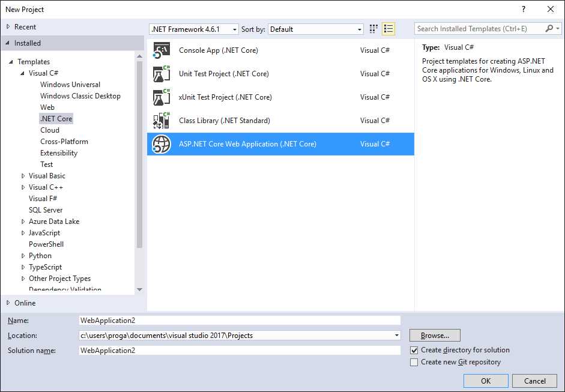Switch to small icons view
The height and width of the screenshot is (392, 565).
tap(373, 28)
